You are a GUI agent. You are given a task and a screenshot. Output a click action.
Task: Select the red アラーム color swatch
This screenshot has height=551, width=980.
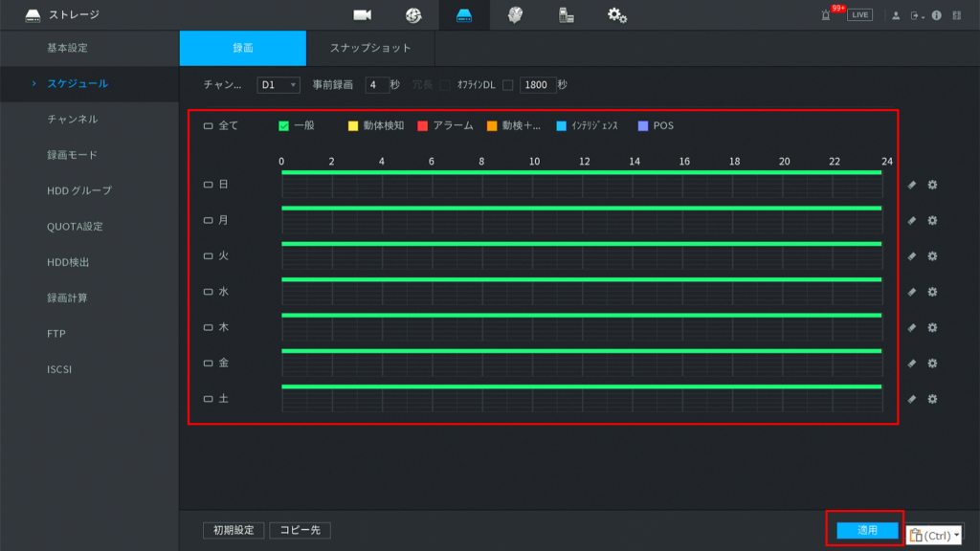(x=422, y=125)
